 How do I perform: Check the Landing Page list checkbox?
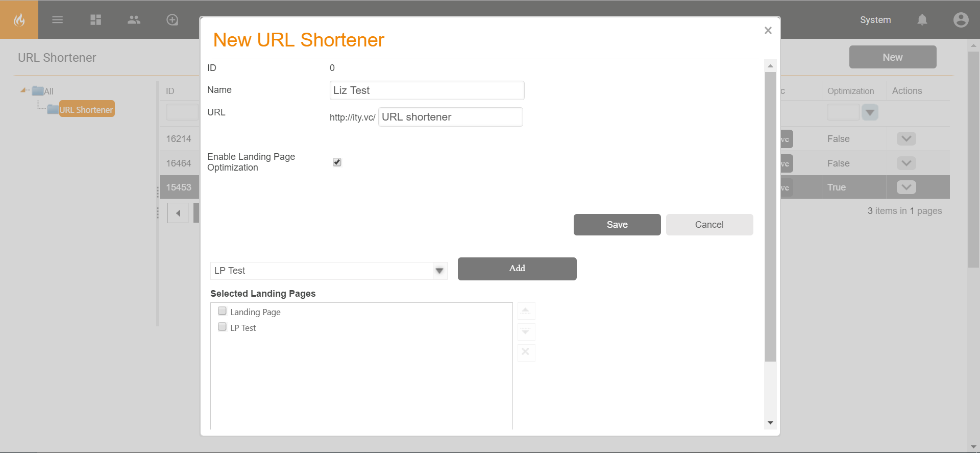(x=222, y=311)
